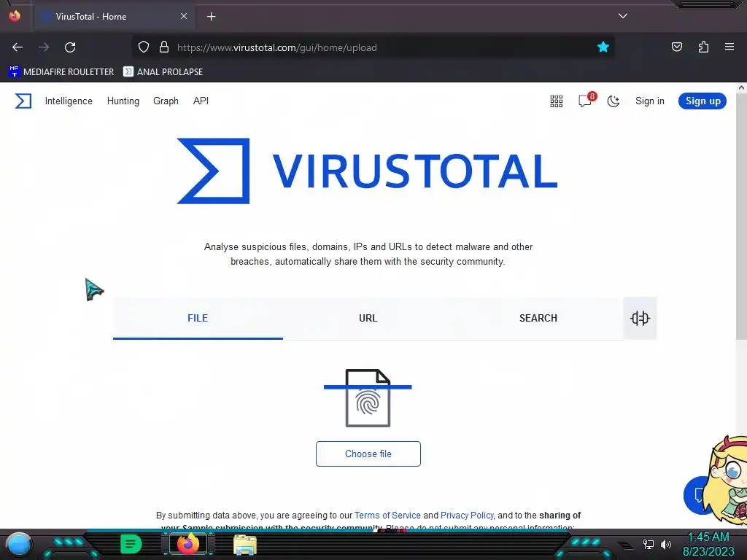Open API menu item
This screenshot has height=560, width=747.
pos(201,101)
